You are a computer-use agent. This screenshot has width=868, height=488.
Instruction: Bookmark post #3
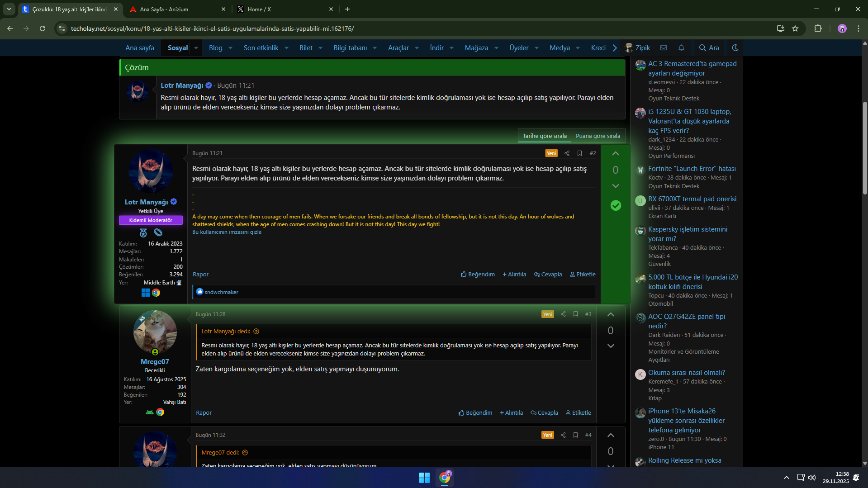point(575,314)
